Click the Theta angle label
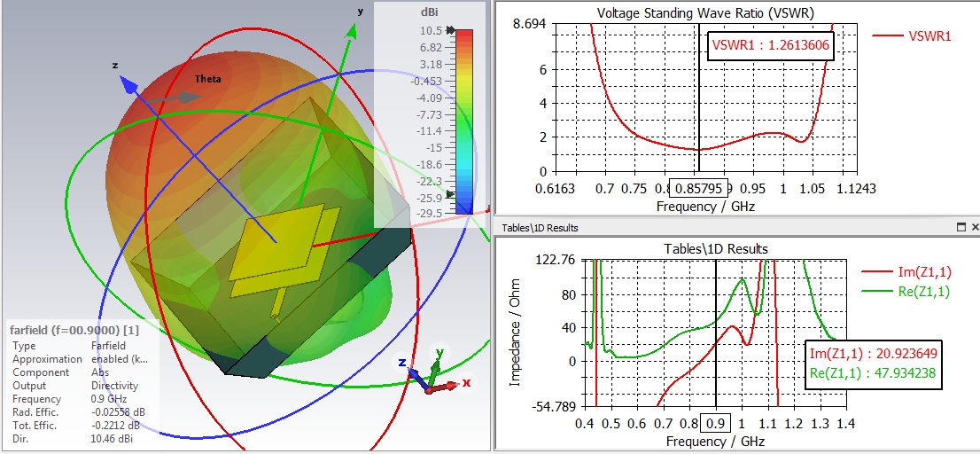This screenshot has height=454, width=980. click(x=207, y=79)
